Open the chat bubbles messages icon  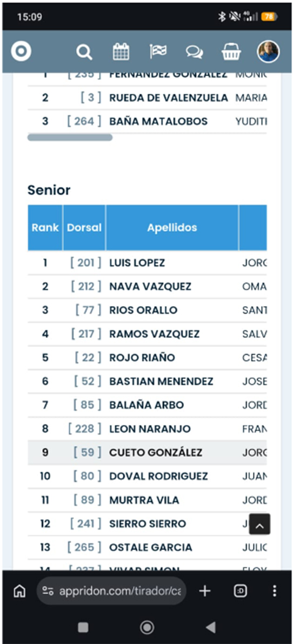click(x=194, y=52)
